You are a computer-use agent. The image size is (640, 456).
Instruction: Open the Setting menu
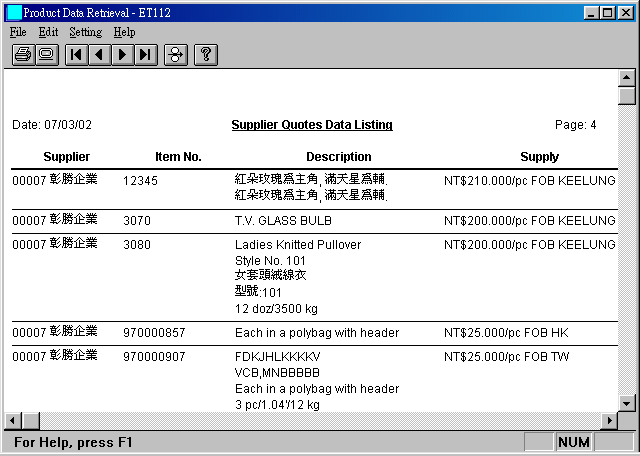tap(85, 32)
